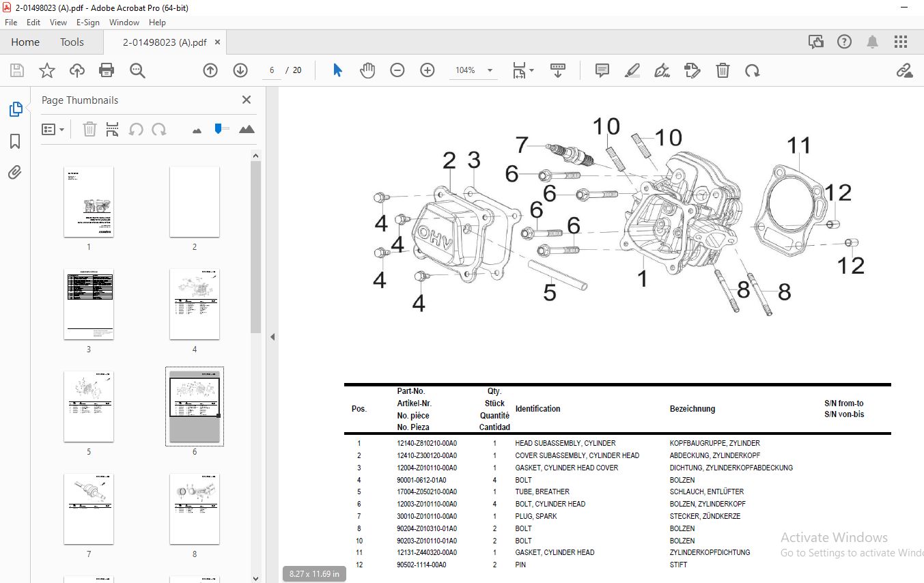Click the thumbnails panel scrollbar
This screenshot has height=583, width=924.
pyautogui.click(x=256, y=247)
